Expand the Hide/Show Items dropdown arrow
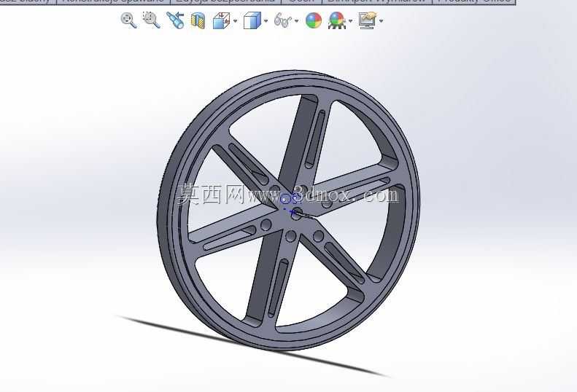The height and width of the screenshot is (392, 577). click(297, 21)
